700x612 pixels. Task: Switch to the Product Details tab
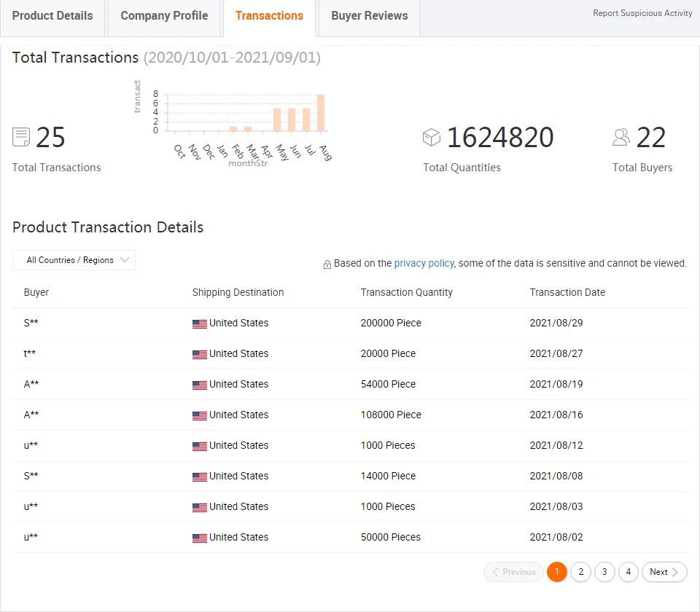[x=52, y=16]
